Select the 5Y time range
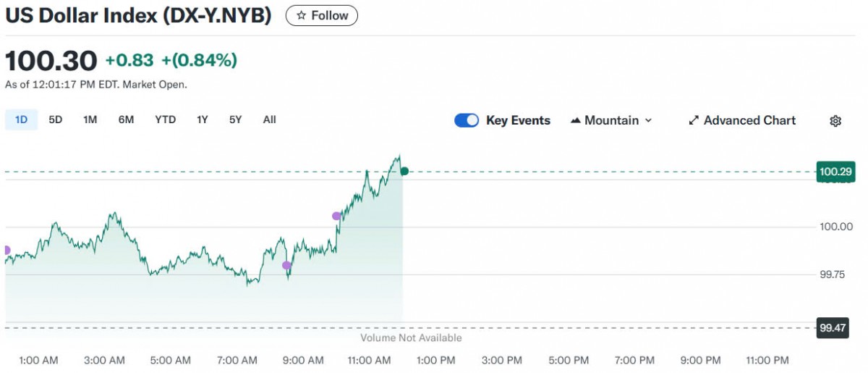 point(235,120)
